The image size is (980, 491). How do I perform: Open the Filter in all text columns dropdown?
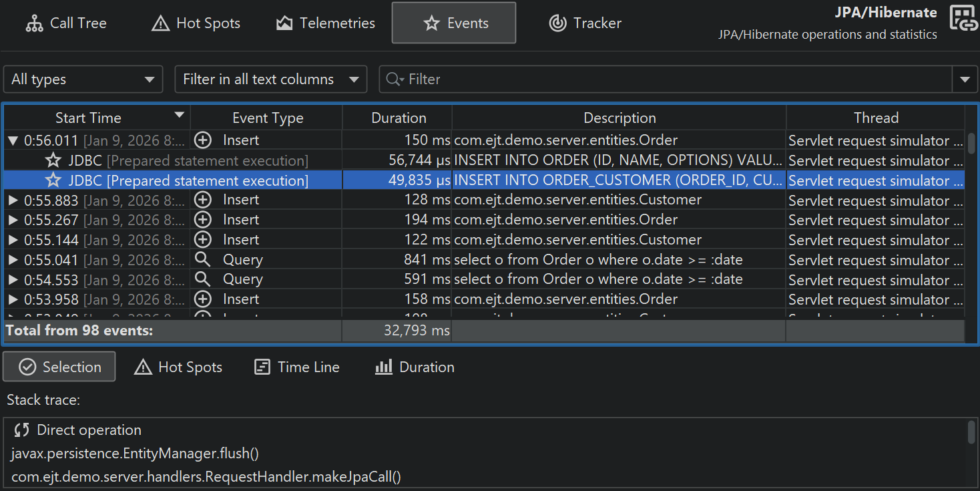tap(270, 79)
